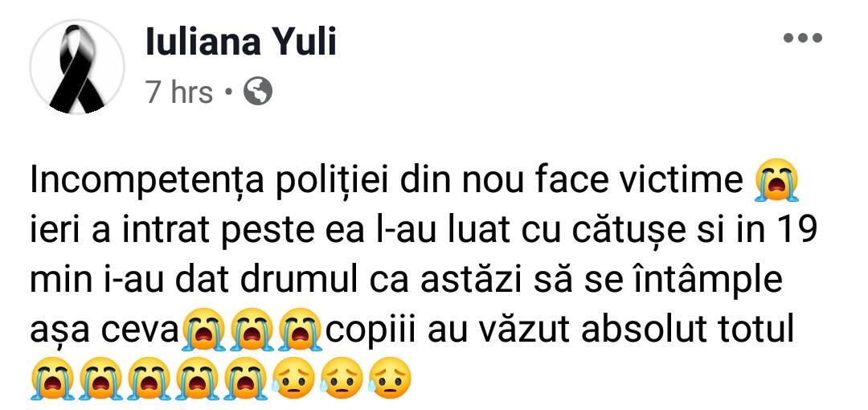
Task: Click the "7 hrs" post timestamp
Action: pos(179,93)
